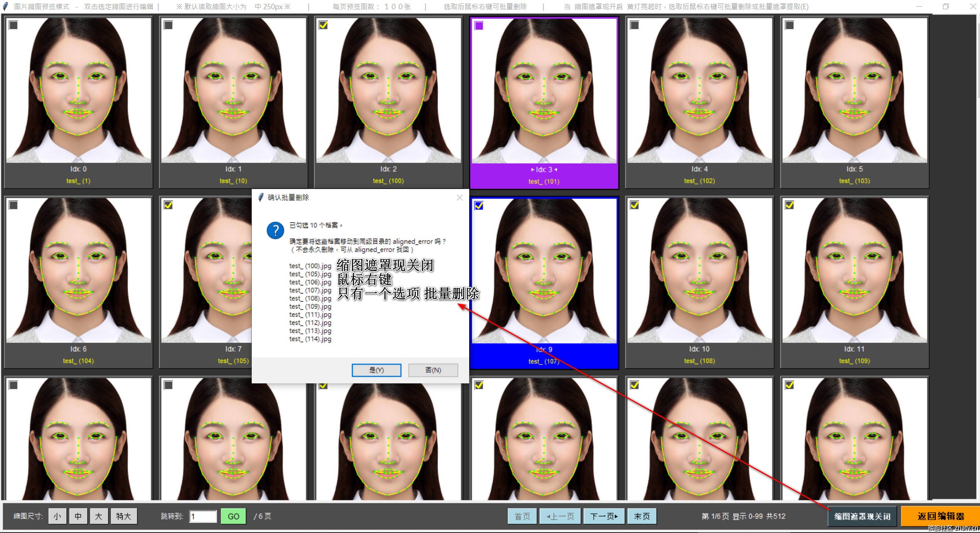Jump to last page 末页
This screenshot has width=980, height=533.
(x=642, y=516)
